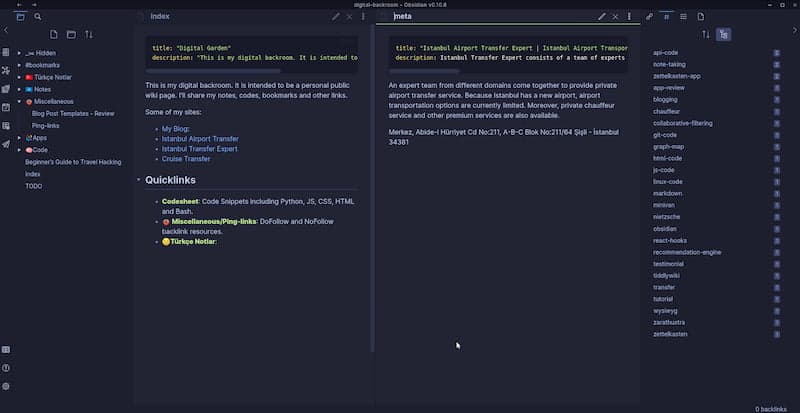The height and width of the screenshot is (413, 800).
Task: Switch the meta pane to edit mode
Action: (x=602, y=17)
